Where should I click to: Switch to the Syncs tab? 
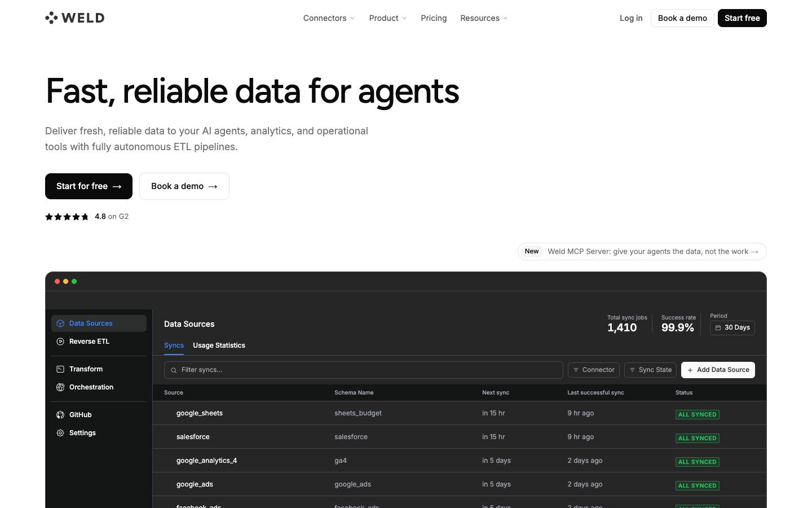pos(174,345)
